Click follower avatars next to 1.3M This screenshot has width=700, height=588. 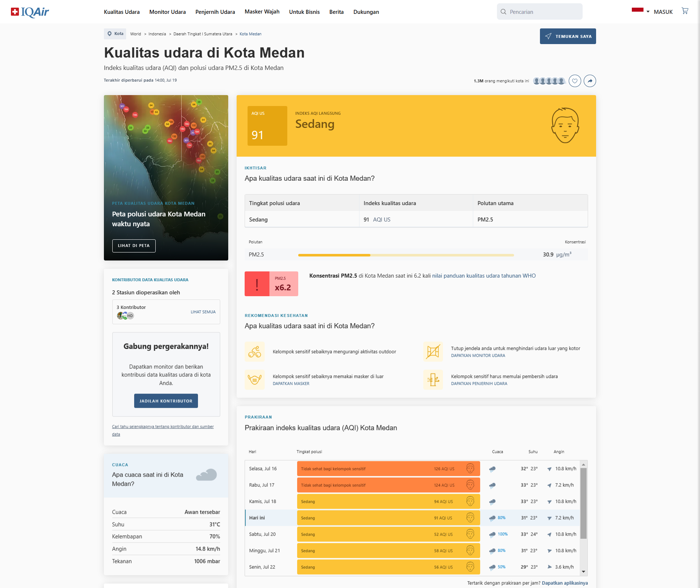pos(549,81)
